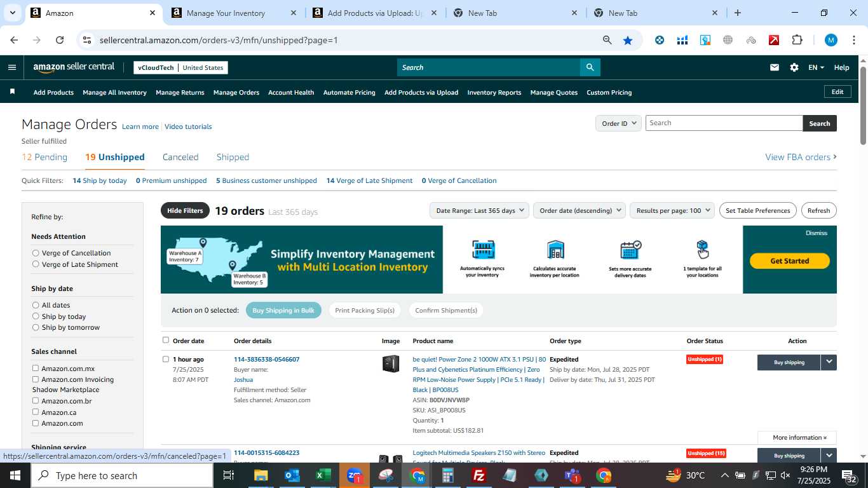Select the Verge of Cancellation radio button
This screenshot has height=488, width=868.
tap(36, 253)
